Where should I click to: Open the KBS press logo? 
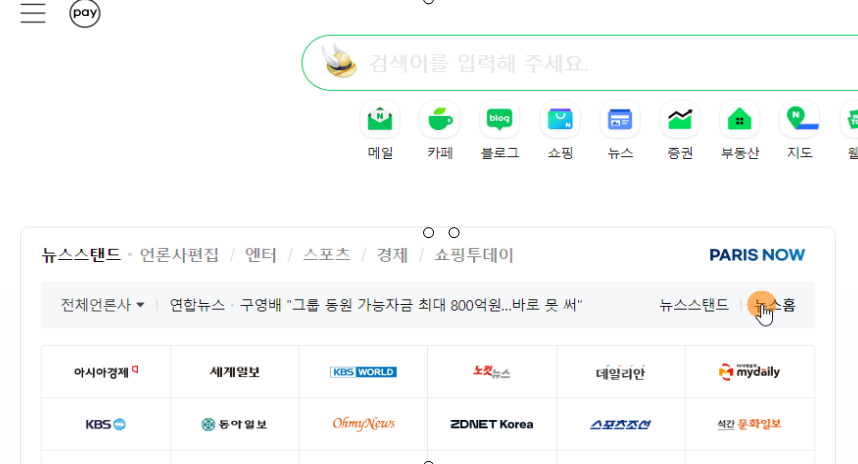click(x=106, y=424)
